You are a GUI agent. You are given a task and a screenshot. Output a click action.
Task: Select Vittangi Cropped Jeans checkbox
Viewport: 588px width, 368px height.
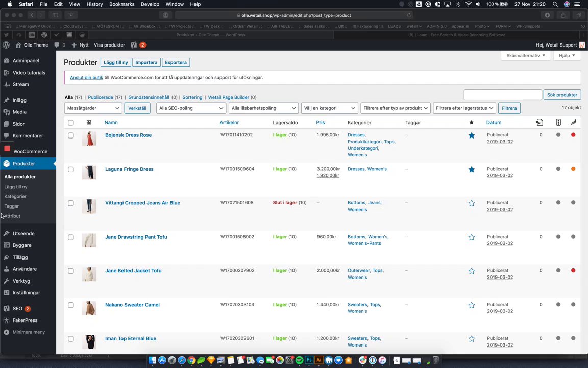[x=71, y=203]
